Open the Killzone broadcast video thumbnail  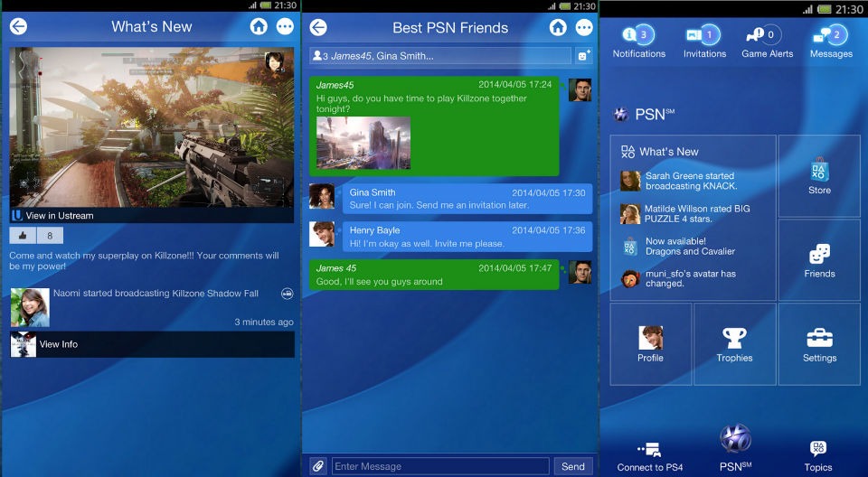[151, 127]
